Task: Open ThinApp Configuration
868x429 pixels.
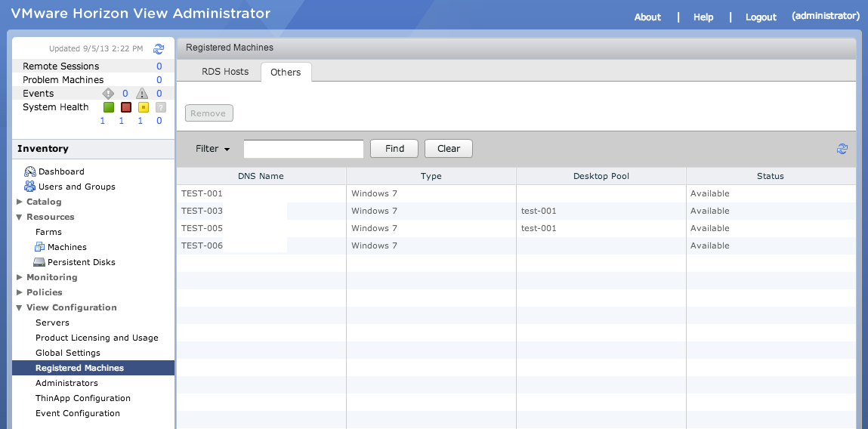Action: 83,398
